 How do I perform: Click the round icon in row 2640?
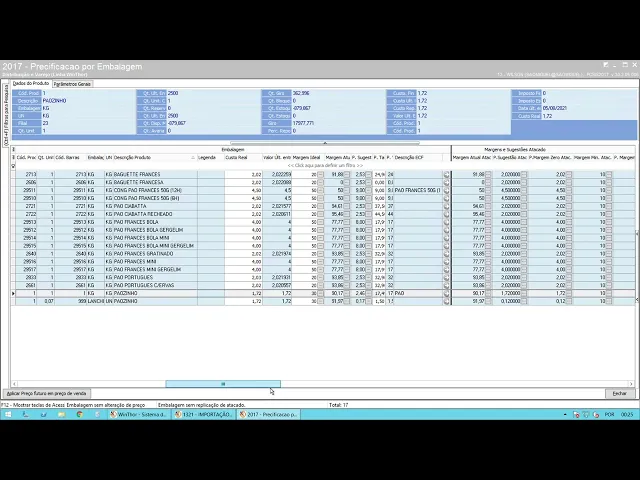click(447, 253)
